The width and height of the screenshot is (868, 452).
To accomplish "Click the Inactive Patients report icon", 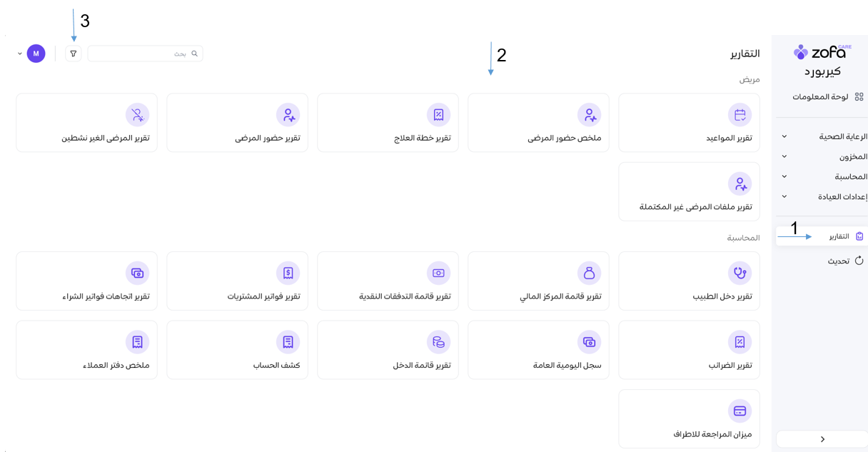I will [138, 114].
